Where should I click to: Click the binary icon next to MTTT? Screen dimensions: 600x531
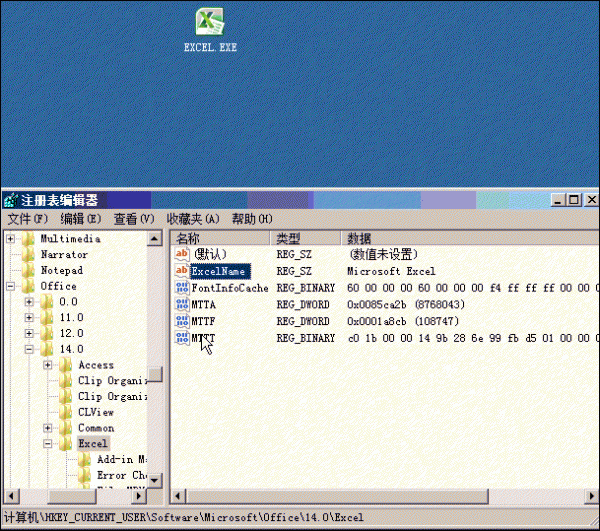pyautogui.click(x=182, y=338)
